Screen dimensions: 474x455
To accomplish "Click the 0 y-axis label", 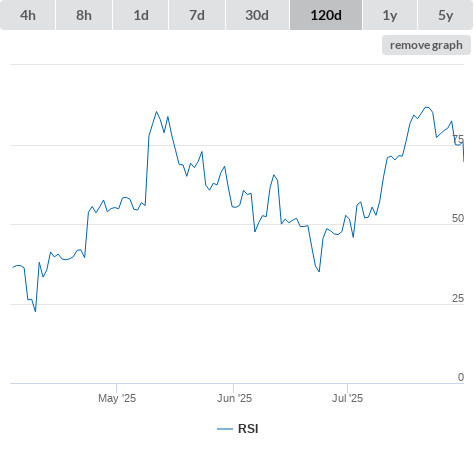I will click(461, 377).
